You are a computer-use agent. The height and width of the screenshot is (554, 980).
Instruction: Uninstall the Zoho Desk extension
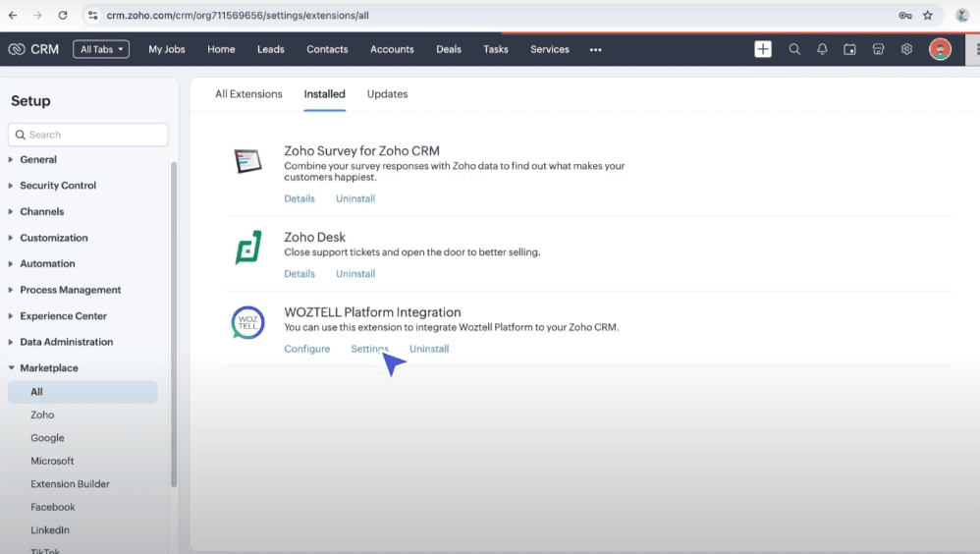coord(355,274)
